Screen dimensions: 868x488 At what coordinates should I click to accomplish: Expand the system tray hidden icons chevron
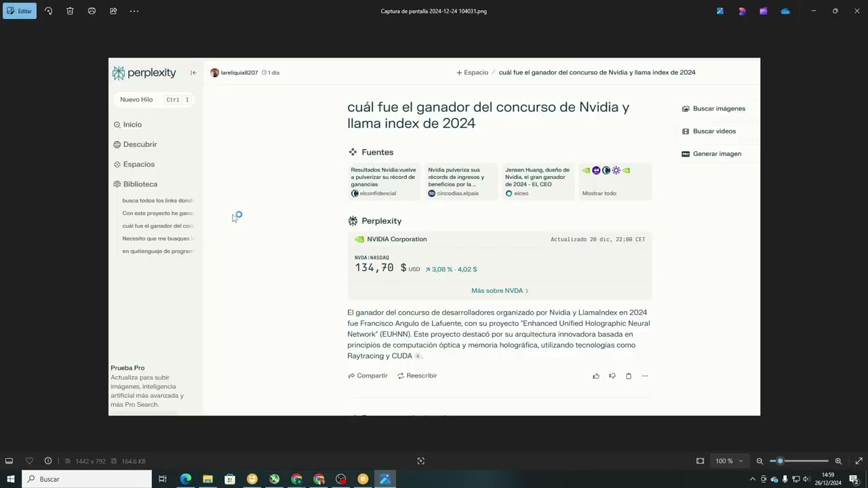752,479
